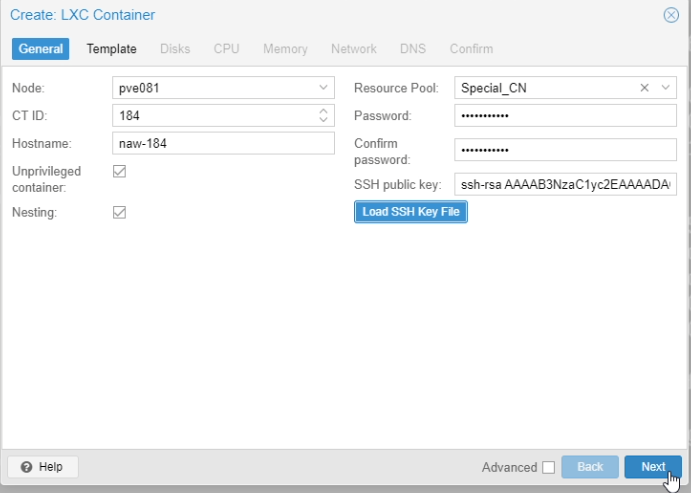Click the Load SSH Key File button
691x493 pixels.
(411, 212)
